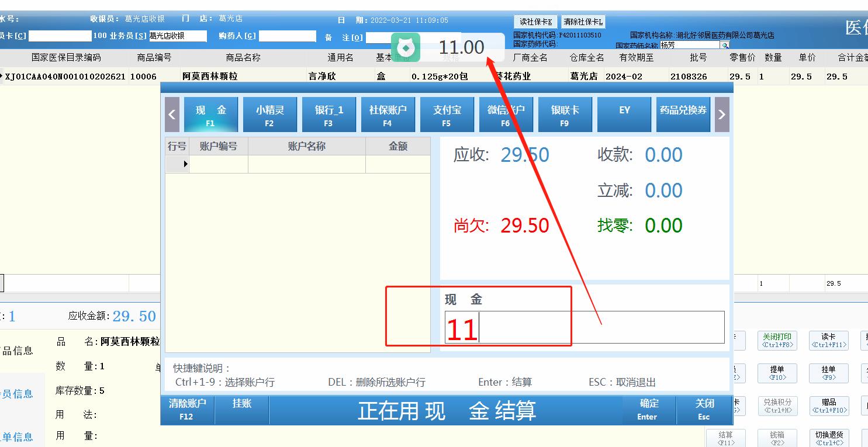The height and width of the screenshot is (447, 868).
Task: Click the 兑换积分 Ctrl+H button
Action: pyautogui.click(x=777, y=406)
